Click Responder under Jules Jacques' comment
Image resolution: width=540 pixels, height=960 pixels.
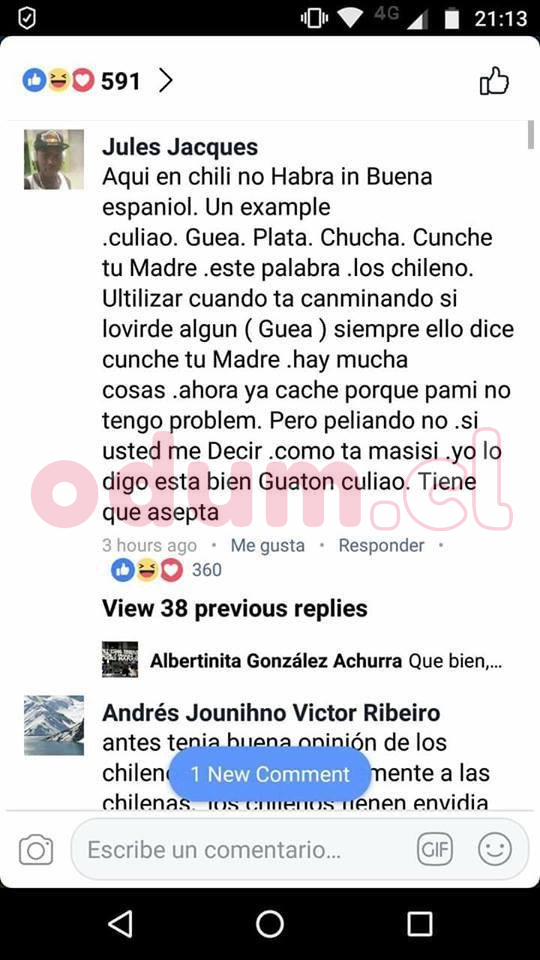point(381,545)
